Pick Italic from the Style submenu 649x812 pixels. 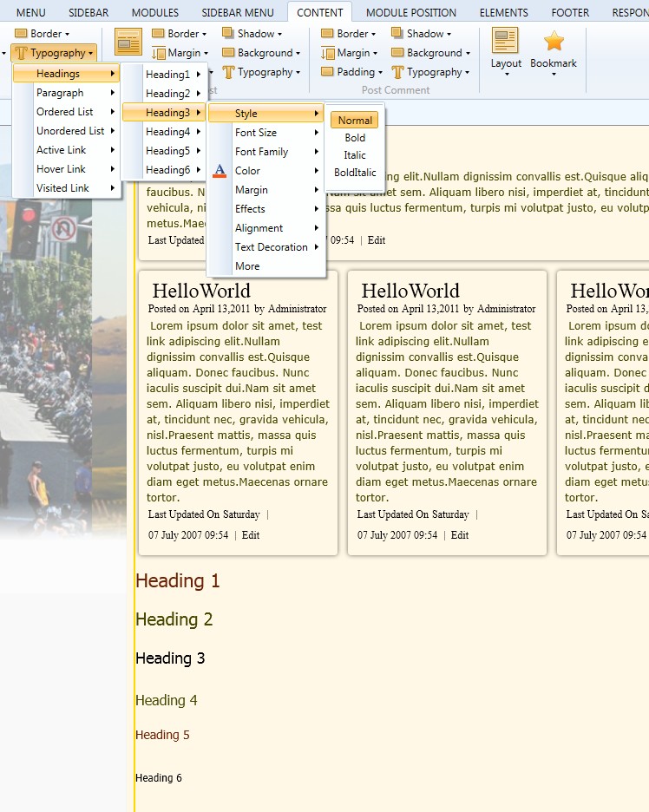(355, 155)
